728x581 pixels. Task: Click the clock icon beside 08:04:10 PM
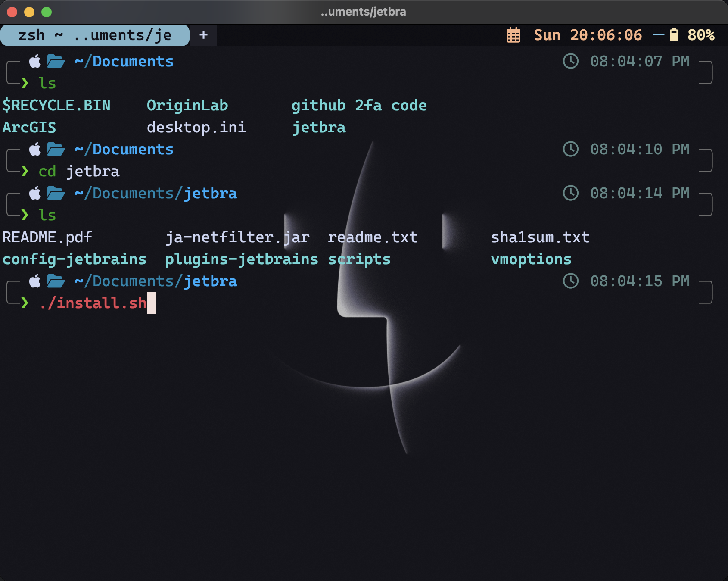[x=571, y=149]
